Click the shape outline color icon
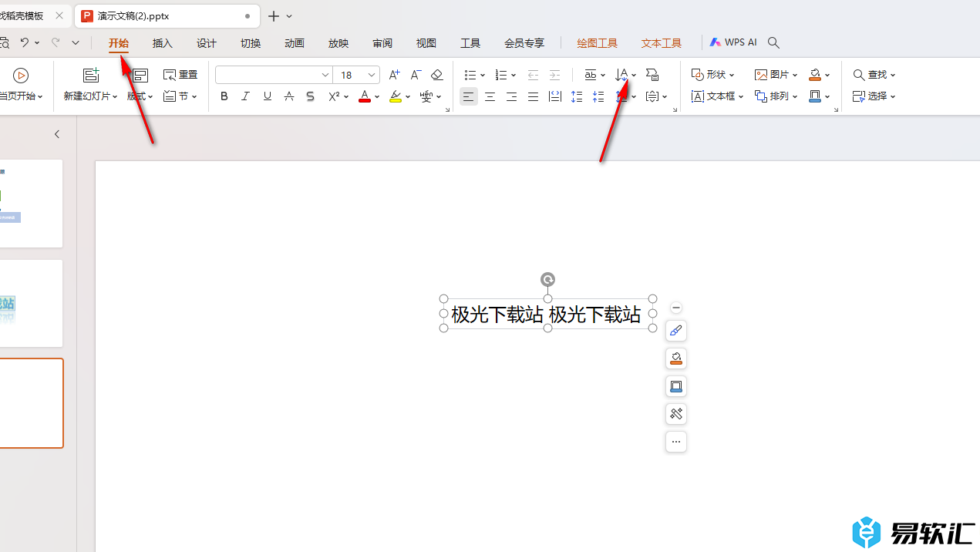The height and width of the screenshot is (552, 980). click(815, 96)
